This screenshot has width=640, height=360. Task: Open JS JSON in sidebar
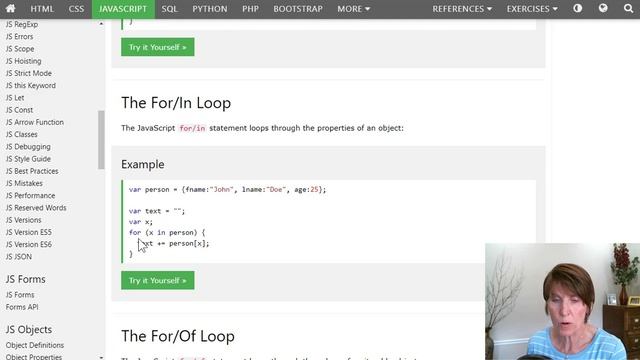pos(18,257)
